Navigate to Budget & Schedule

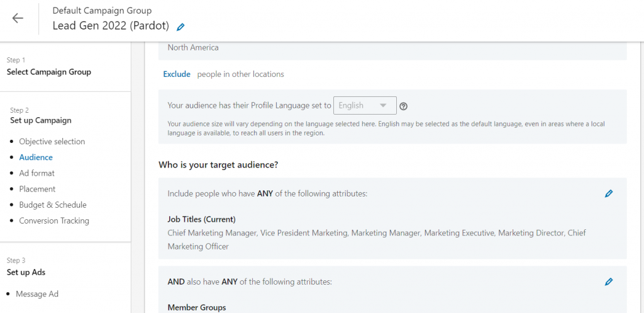pyautogui.click(x=53, y=205)
